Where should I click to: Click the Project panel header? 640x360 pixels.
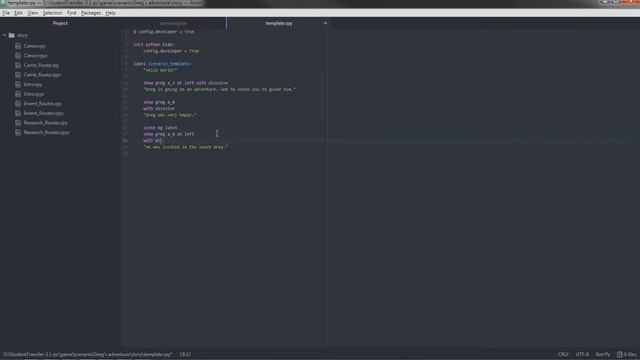click(60, 23)
